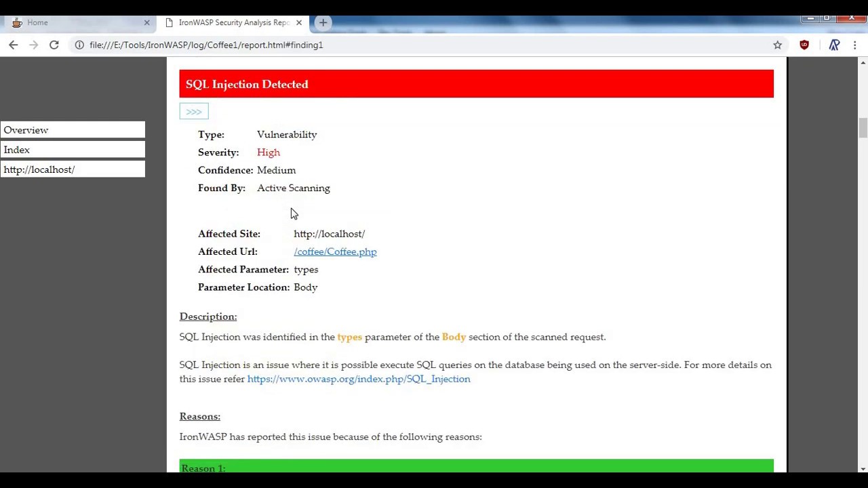This screenshot has height=488, width=868.
Task: Click the affected site 'http://localhost/' text
Action: point(329,234)
